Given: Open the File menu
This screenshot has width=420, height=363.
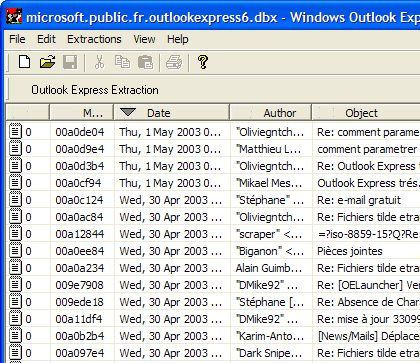Looking at the screenshot, I should pos(17,39).
